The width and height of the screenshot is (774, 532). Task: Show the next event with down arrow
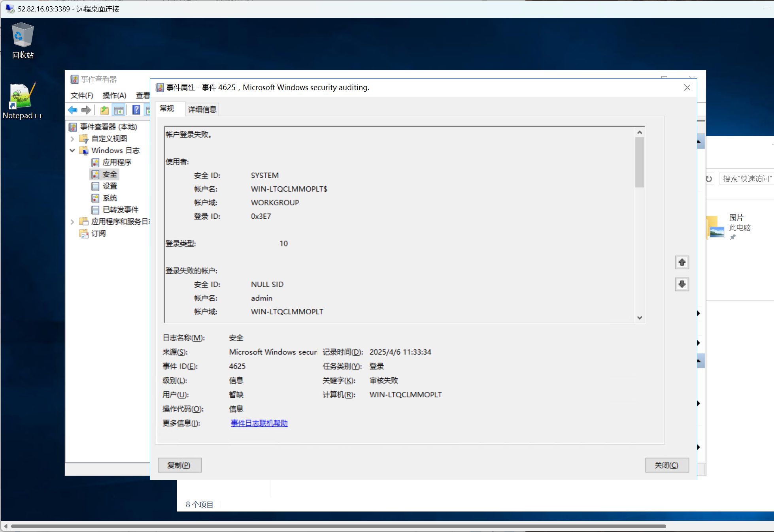click(682, 284)
